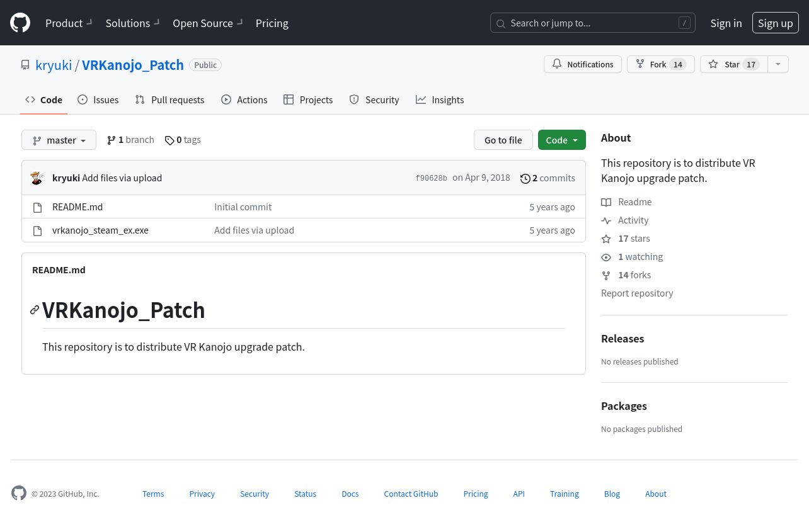Screen dimensions: 809x532
Task: Click the 17 stars link
Action: 626,238
